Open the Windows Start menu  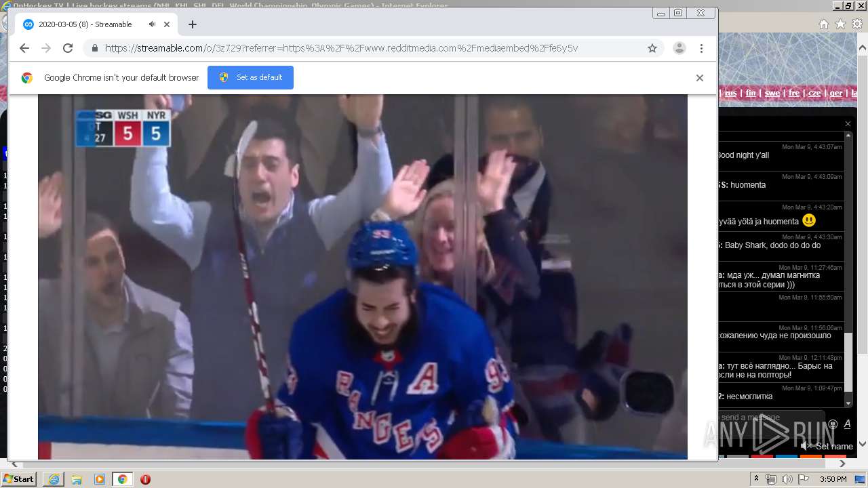coord(19,479)
